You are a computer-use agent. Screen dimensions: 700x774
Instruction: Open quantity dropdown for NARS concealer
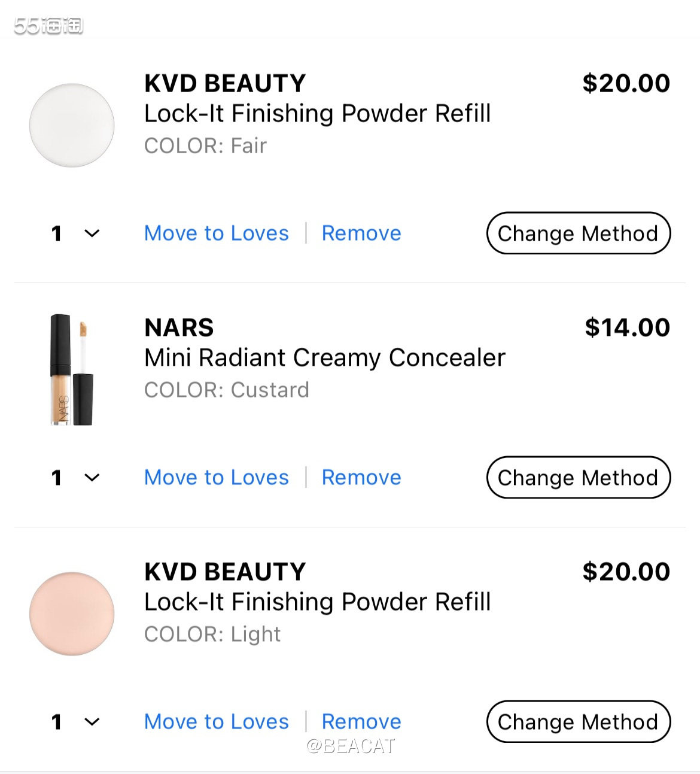click(x=75, y=478)
